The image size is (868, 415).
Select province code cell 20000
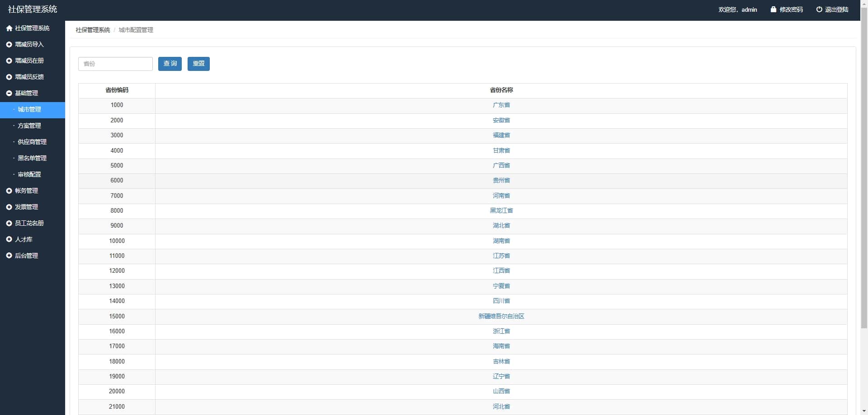coord(117,391)
